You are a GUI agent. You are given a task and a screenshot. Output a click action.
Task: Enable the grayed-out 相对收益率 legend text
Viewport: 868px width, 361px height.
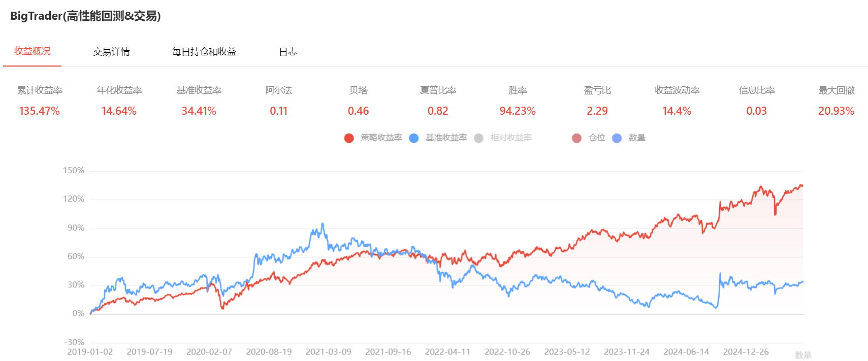click(511, 138)
